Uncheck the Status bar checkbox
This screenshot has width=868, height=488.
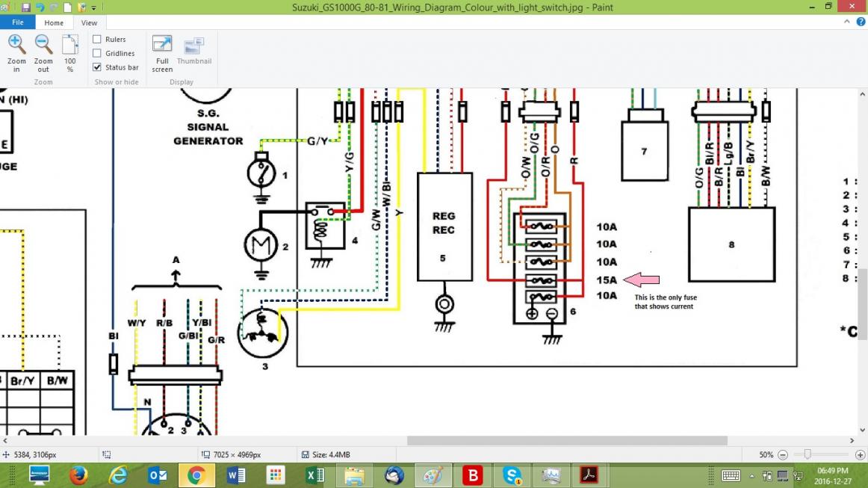[x=97, y=67]
